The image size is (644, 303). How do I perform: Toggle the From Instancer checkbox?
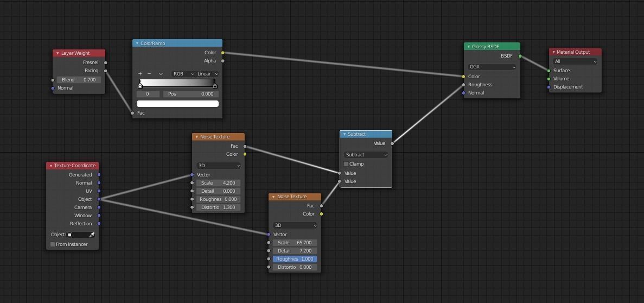point(53,244)
